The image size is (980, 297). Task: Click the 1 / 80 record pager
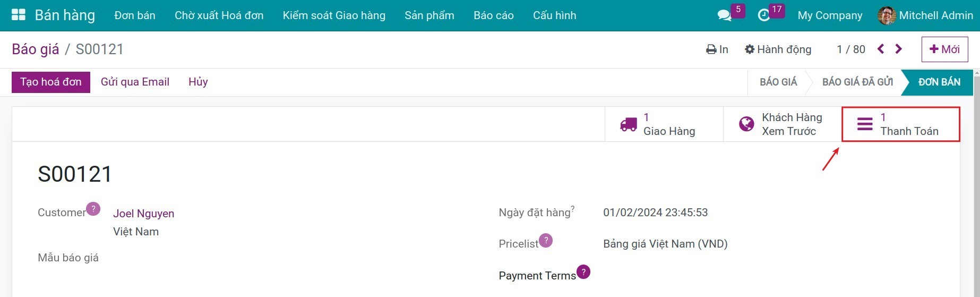point(851,49)
